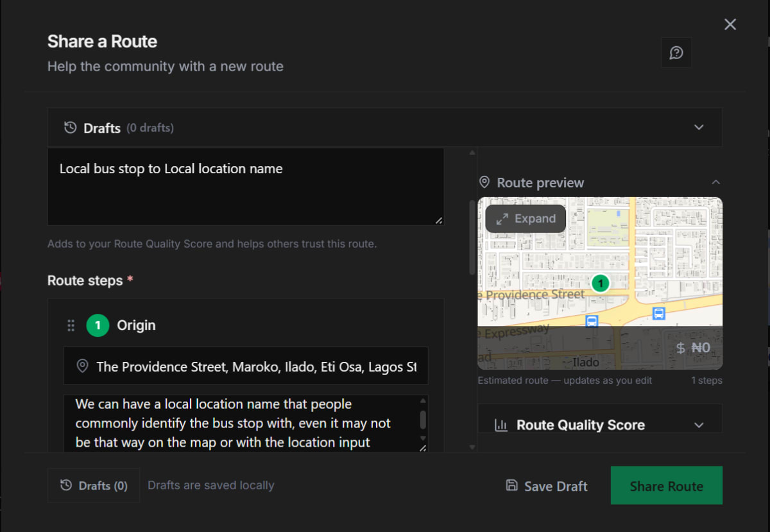Click the form vertical scrollbar thumb
770x532 pixels.
473,237
